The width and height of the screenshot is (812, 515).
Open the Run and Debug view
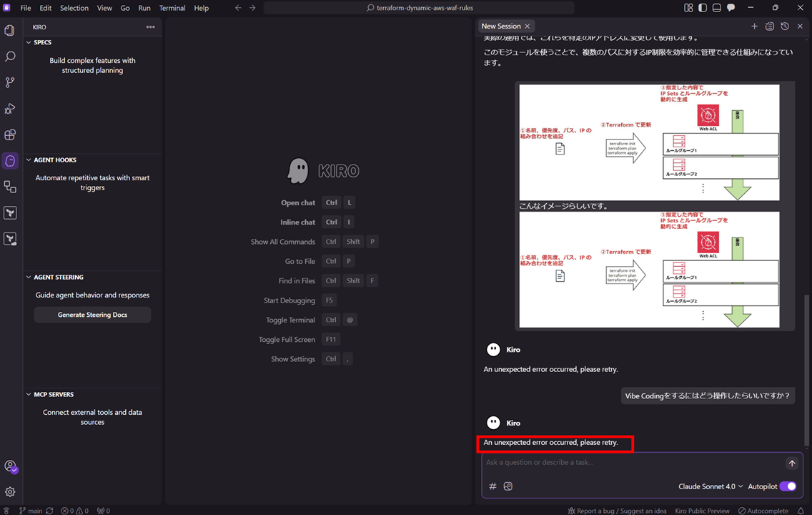point(10,108)
